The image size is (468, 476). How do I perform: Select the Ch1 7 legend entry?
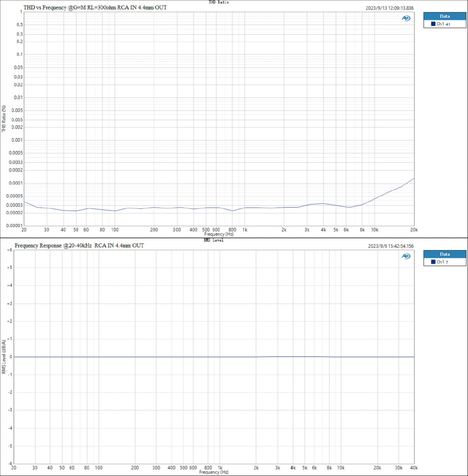442,262
